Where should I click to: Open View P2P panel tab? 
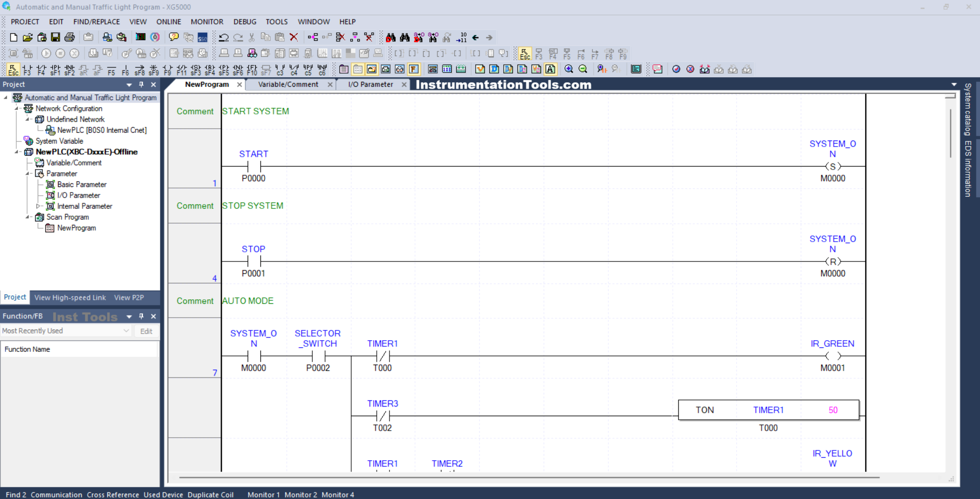point(129,298)
